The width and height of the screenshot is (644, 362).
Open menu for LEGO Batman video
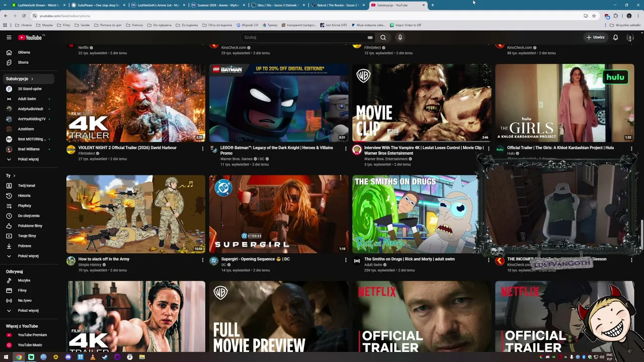(346, 148)
